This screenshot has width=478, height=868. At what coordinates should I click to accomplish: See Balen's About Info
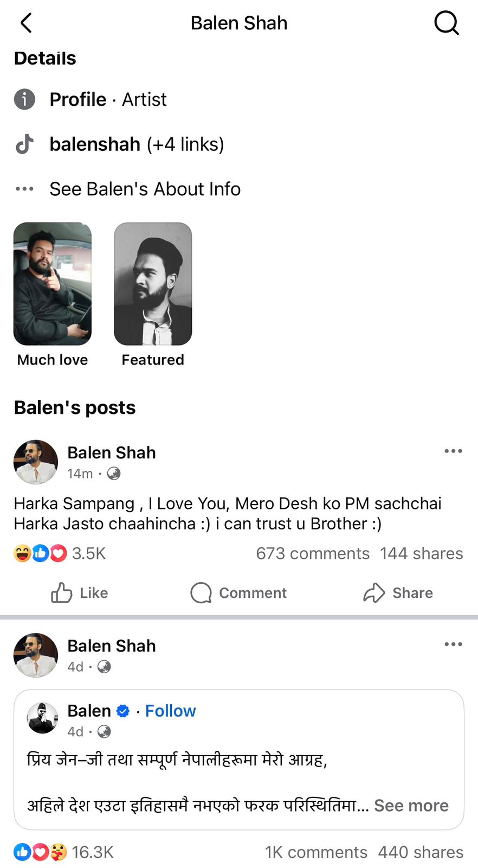click(x=145, y=189)
